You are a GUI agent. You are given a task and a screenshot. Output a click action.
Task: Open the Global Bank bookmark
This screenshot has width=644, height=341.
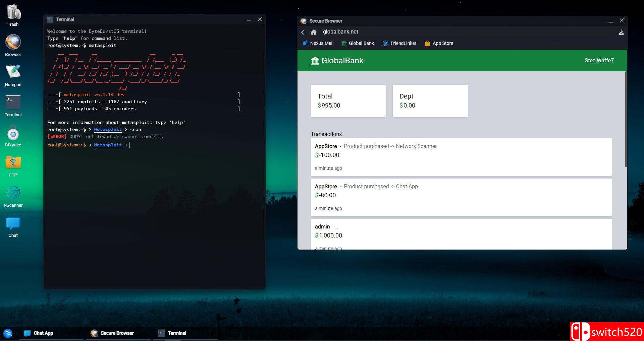click(358, 43)
